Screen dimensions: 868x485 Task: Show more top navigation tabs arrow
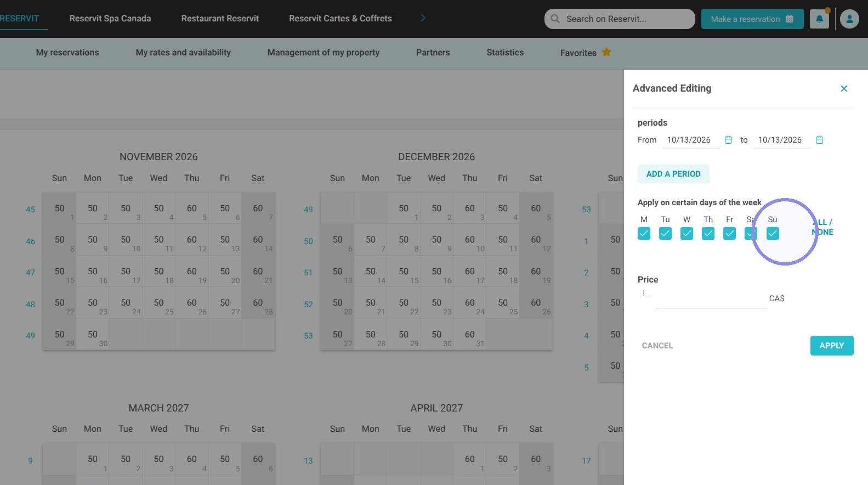pos(423,18)
